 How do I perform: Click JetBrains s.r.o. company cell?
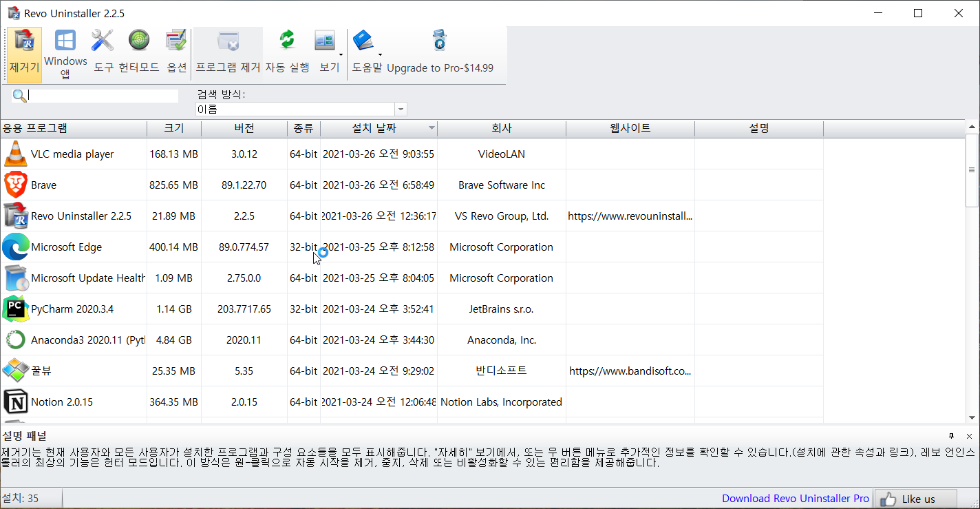click(501, 309)
